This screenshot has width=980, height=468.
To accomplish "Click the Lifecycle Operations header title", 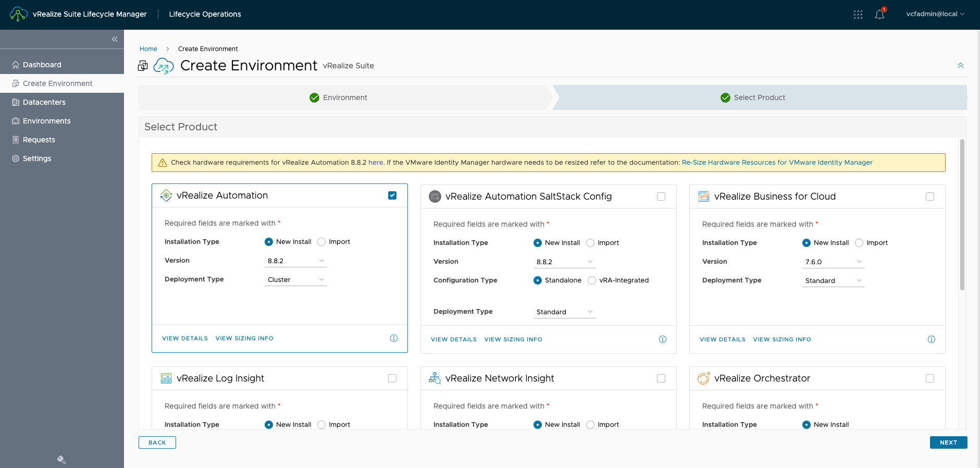I will point(205,14).
